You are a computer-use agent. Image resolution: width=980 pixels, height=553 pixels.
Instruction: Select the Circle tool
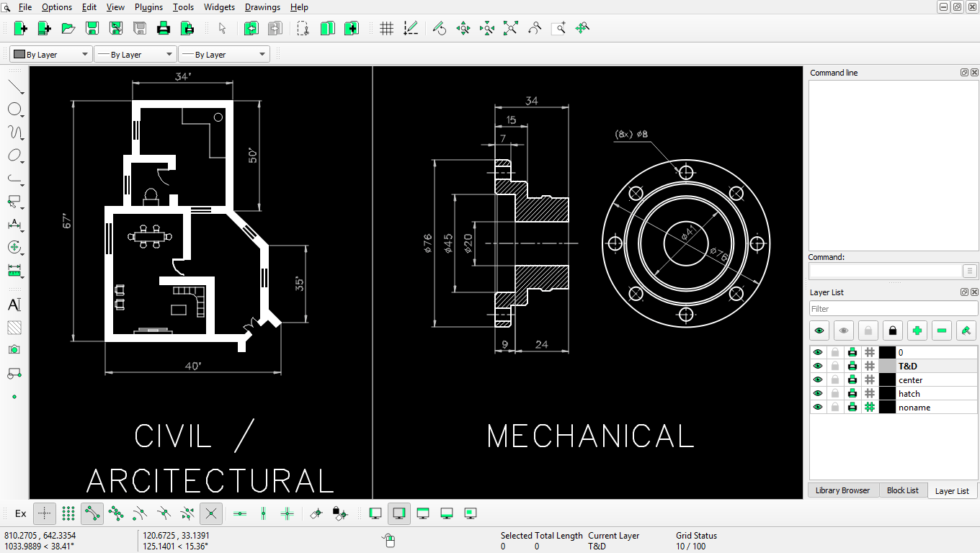click(x=15, y=109)
